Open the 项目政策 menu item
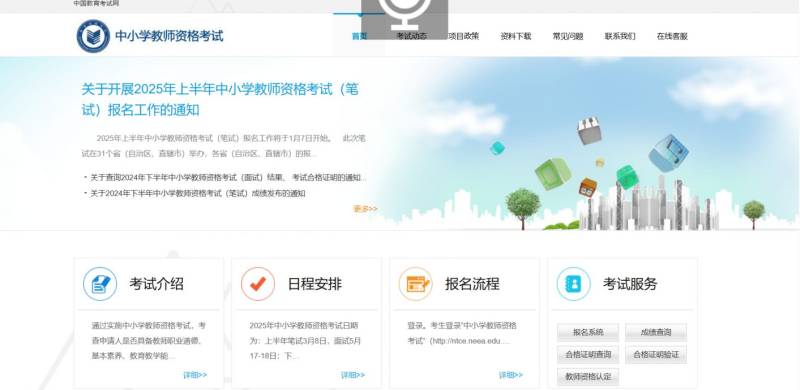This screenshot has width=800, height=390. [464, 36]
